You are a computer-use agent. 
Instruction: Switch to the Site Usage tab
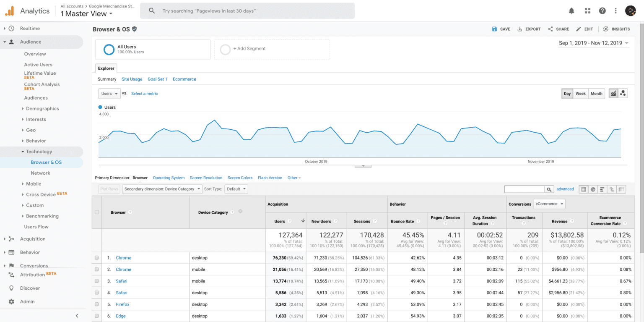click(x=132, y=79)
